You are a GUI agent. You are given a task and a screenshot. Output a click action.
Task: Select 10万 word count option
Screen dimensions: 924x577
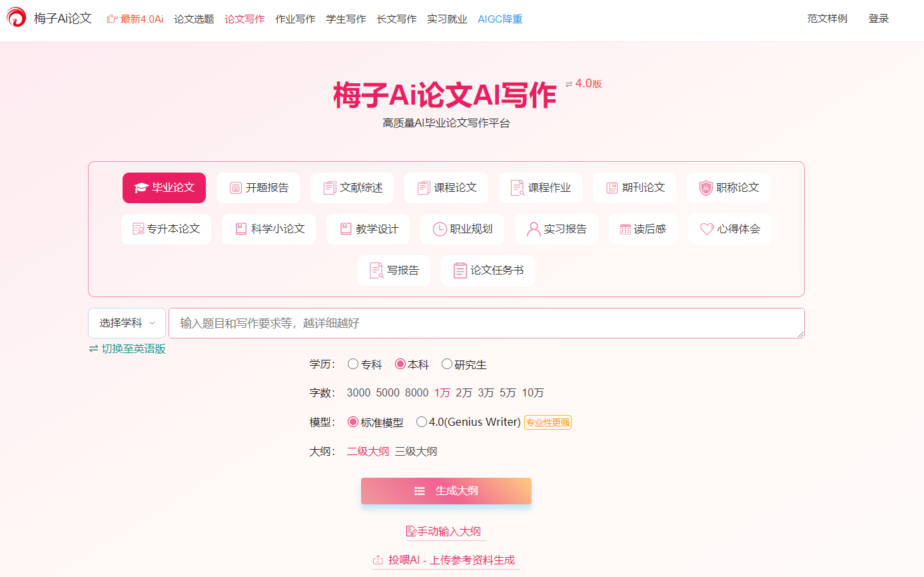click(x=533, y=393)
